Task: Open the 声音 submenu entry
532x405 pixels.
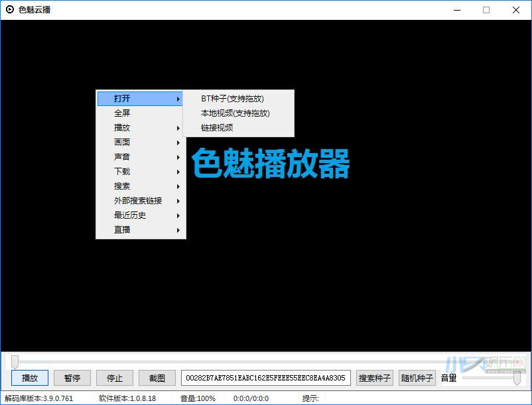Action: tap(140, 157)
